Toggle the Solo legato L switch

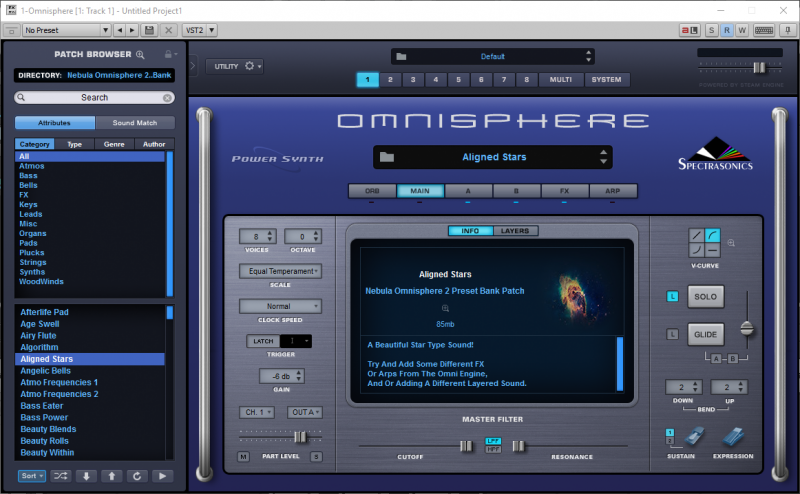(672, 297)
